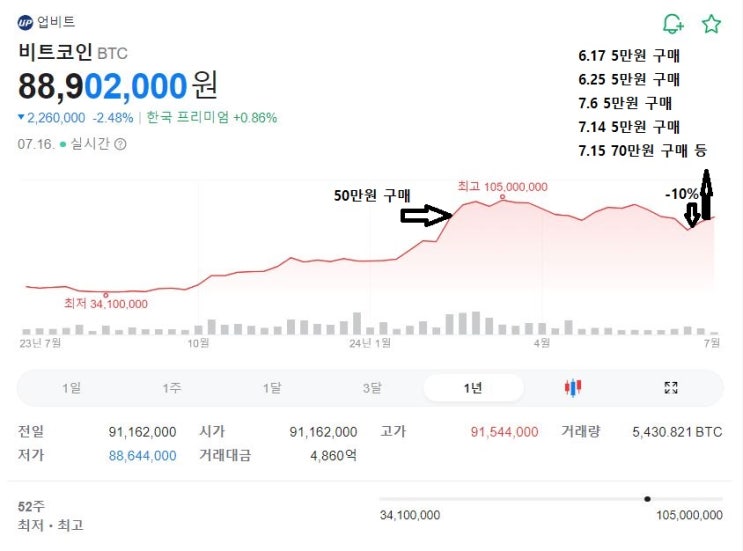Click the 저가 88,644,000 value
743x551 pixels.
[142, 456]
